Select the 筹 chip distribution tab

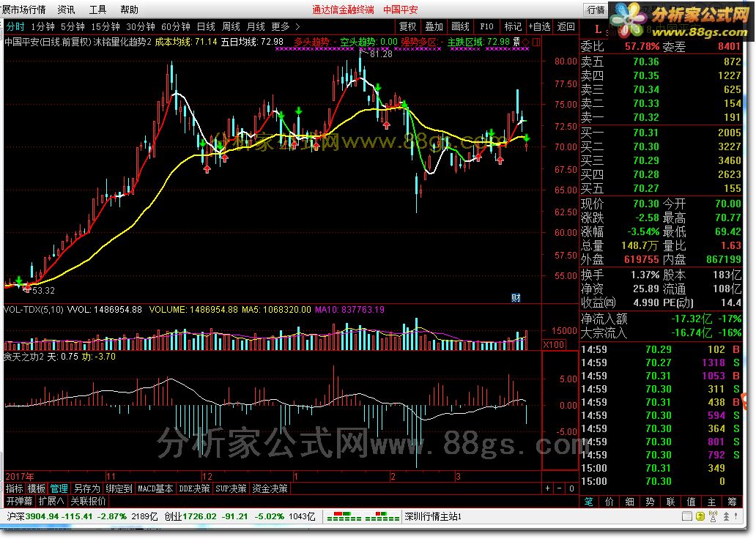(x=733, y=502)
